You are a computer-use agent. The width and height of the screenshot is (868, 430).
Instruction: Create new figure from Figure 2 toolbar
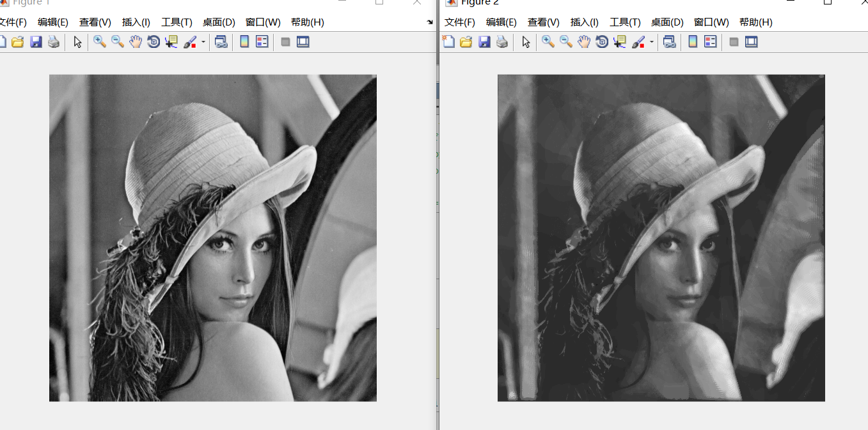(x=448, y=42)
